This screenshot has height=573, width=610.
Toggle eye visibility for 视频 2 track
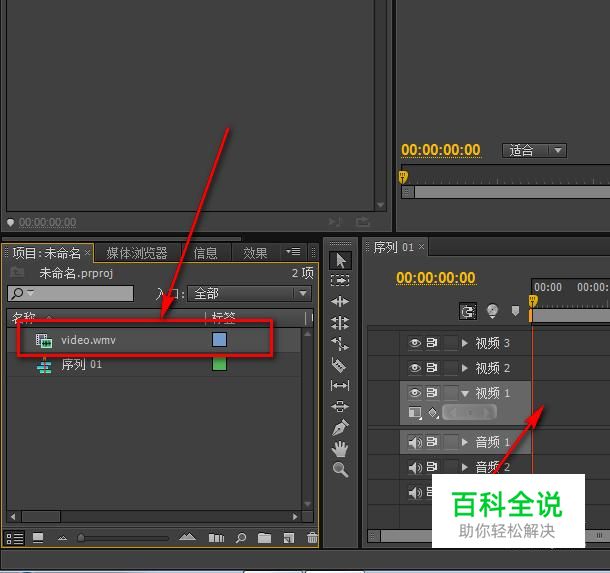[415, 368]
